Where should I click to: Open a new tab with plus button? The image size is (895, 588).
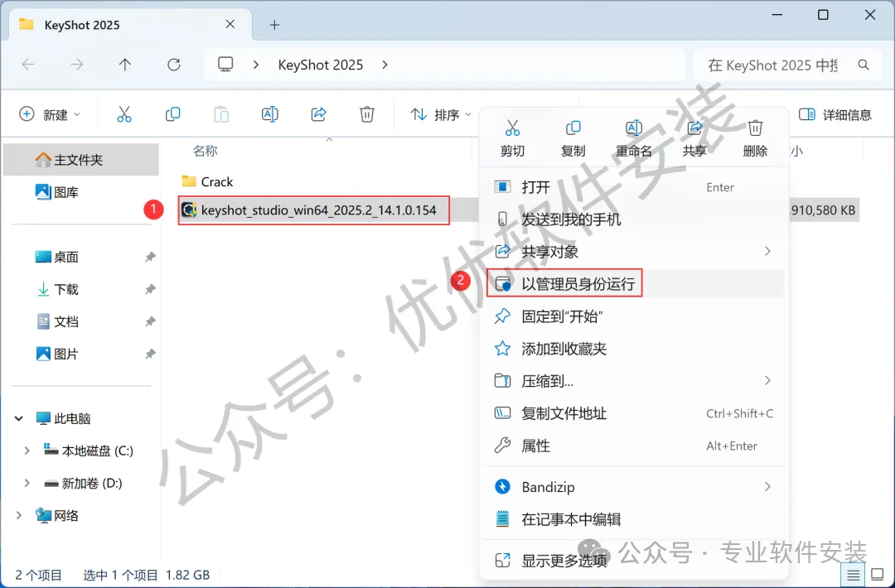pos(274,25)
